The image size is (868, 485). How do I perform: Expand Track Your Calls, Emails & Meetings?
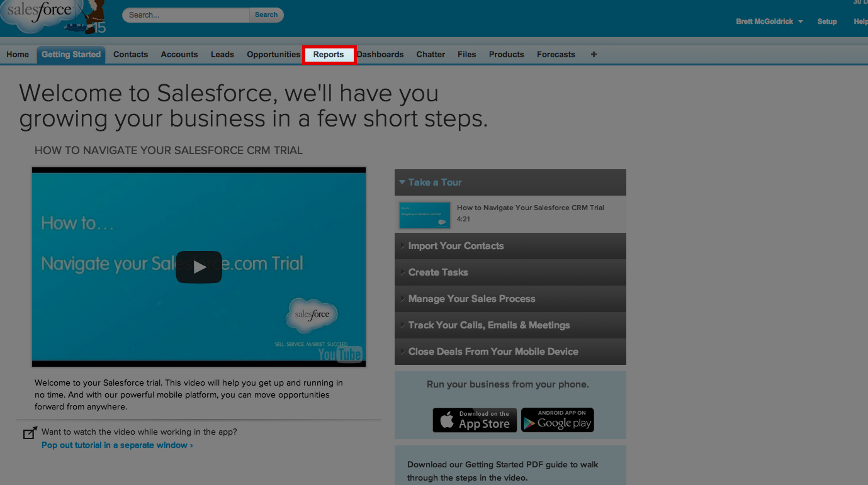click(x=510, y=325)
